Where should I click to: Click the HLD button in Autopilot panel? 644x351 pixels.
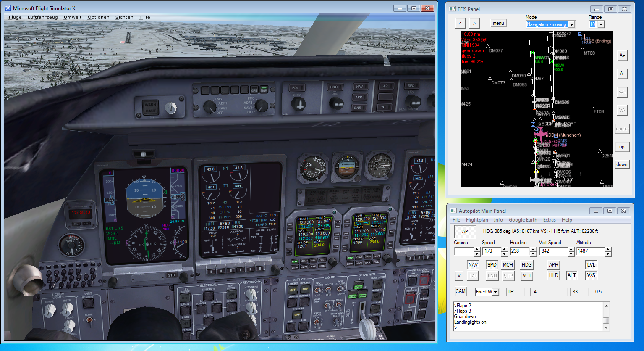(x=554, y=275)
